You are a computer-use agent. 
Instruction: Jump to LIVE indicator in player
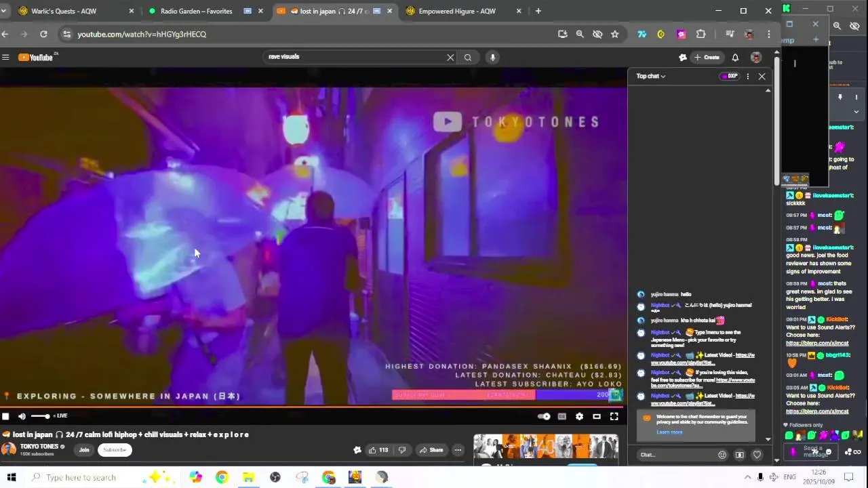click(x=60, y=416)
